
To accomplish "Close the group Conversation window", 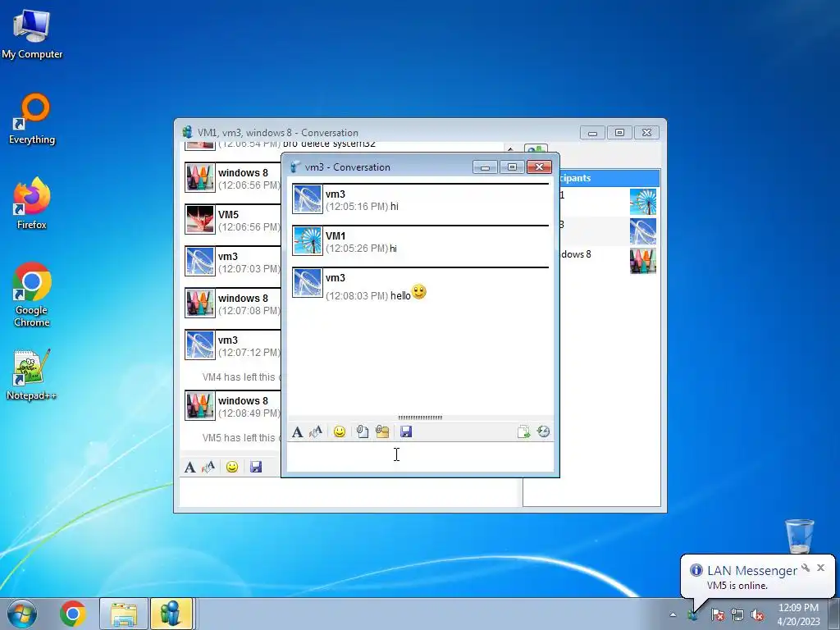I will (647, 133).
